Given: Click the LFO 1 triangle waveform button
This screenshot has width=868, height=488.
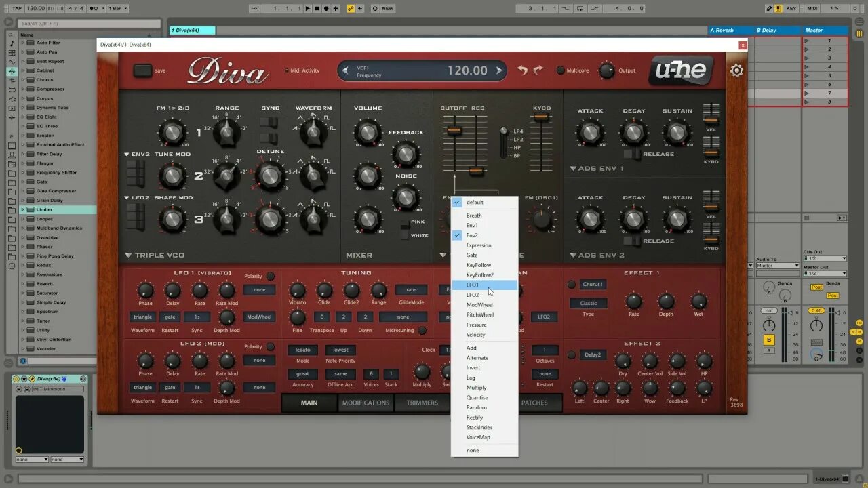Looking at the screenshot, I should 142,317.
